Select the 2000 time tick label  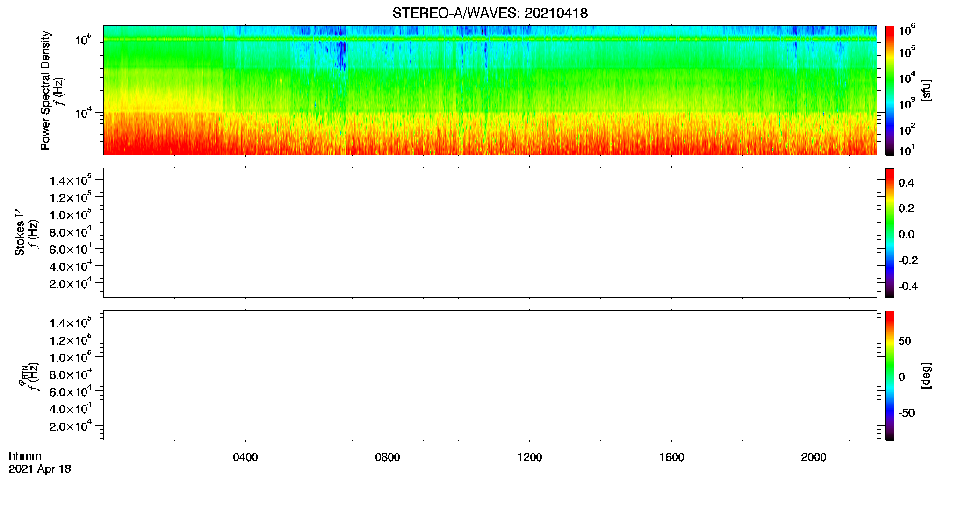click(x=814, y=457)
